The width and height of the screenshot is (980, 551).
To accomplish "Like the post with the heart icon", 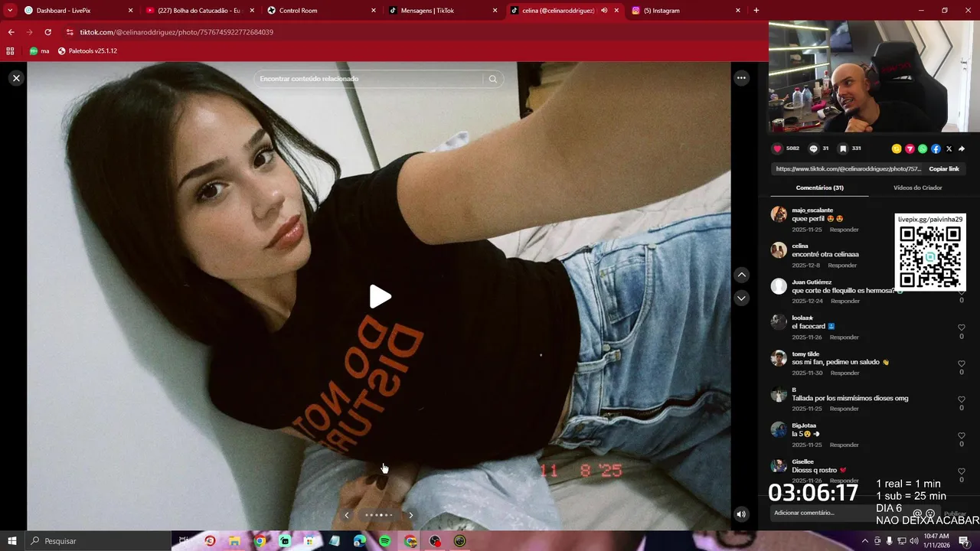I will [x=777, y=148].
